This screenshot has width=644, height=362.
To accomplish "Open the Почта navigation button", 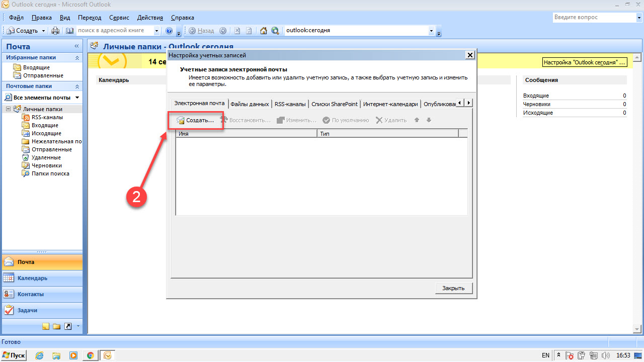I will click(42, 262).
